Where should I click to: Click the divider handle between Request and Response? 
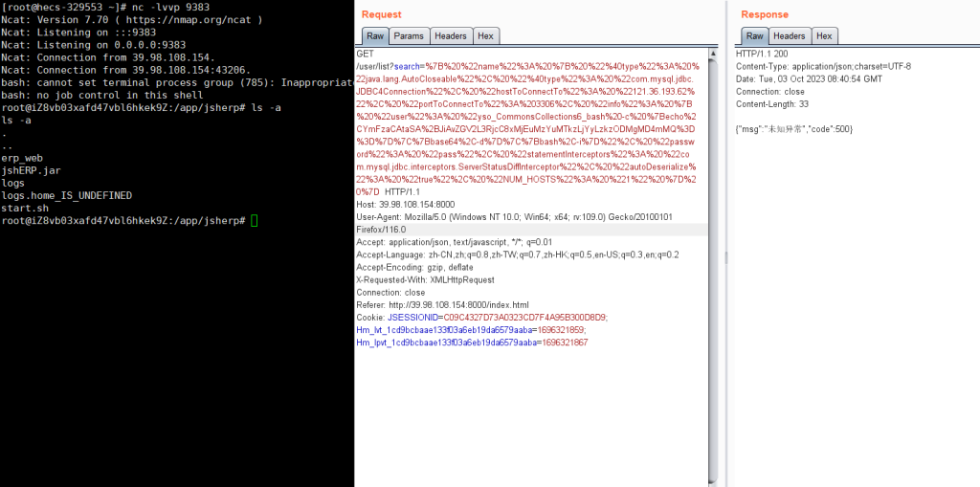point(725,256)
